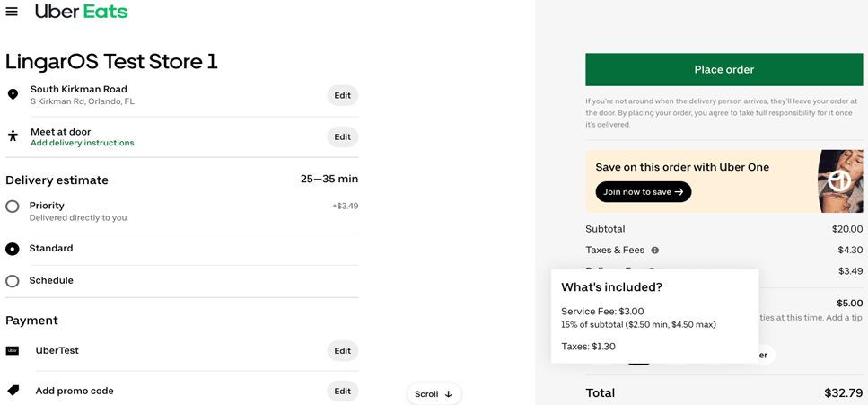Click the Uber One promo image
Viewport: 868px width, 405px height.
(x=839, y=181)
